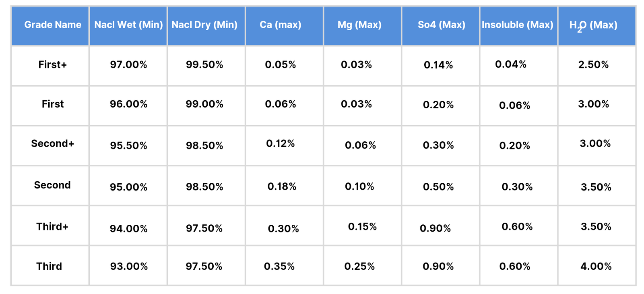
Task: Select the Nacl Dry (Min) column header
Action: pos(204,25)
